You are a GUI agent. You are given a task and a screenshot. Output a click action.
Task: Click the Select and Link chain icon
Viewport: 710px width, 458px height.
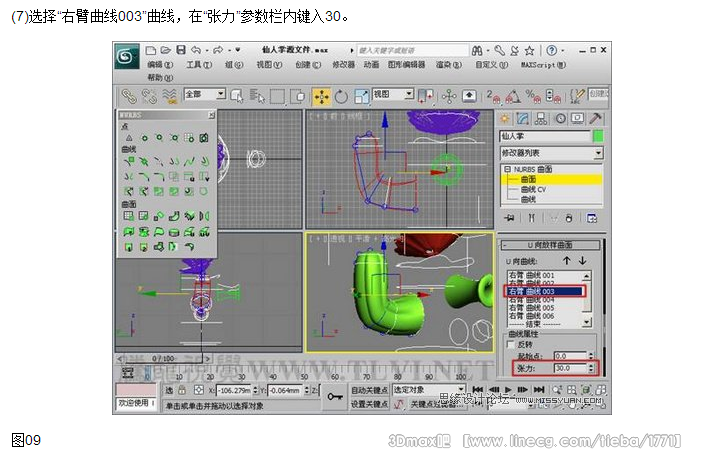[129, 96]
